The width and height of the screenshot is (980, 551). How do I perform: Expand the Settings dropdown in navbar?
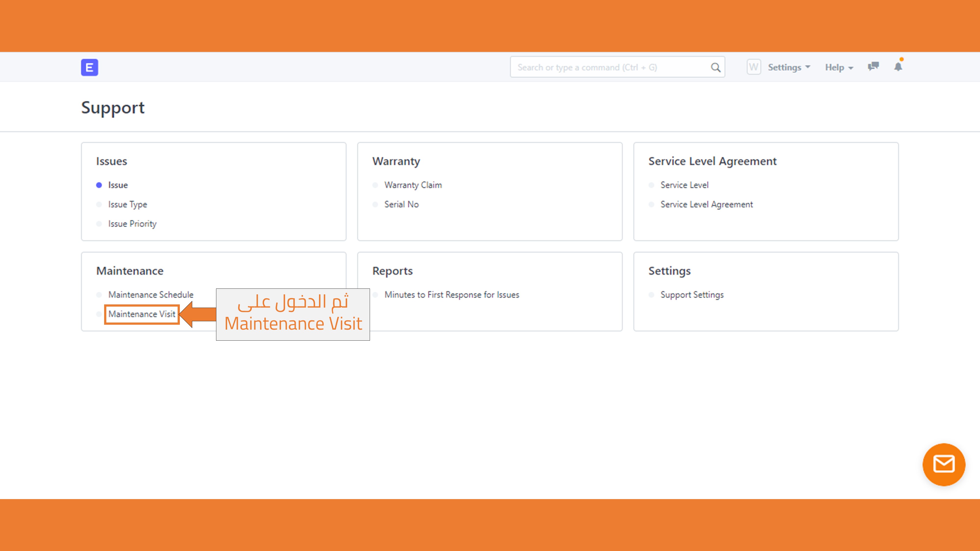pos(789,67)
